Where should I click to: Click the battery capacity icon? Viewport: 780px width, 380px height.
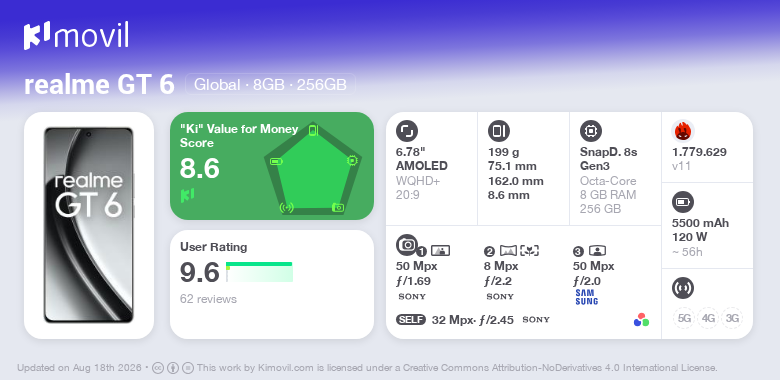click(x=682, y=202)
